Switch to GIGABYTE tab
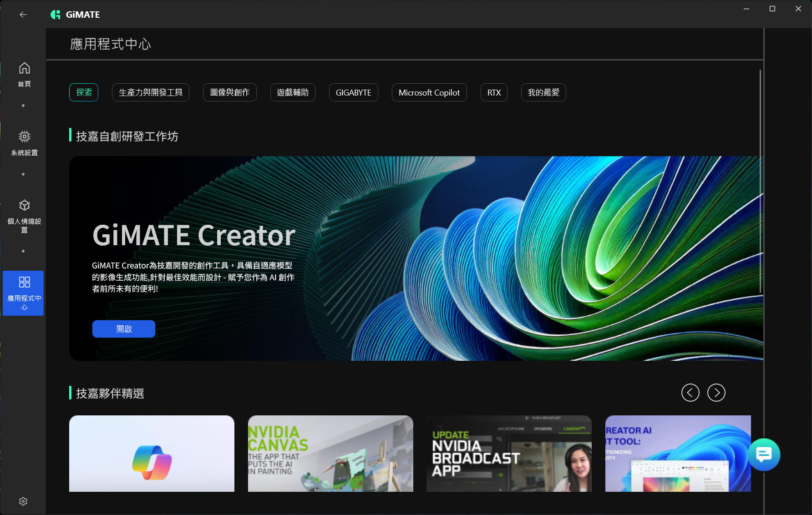This screenshot has width=812, height=515. [x=354, y=92]
